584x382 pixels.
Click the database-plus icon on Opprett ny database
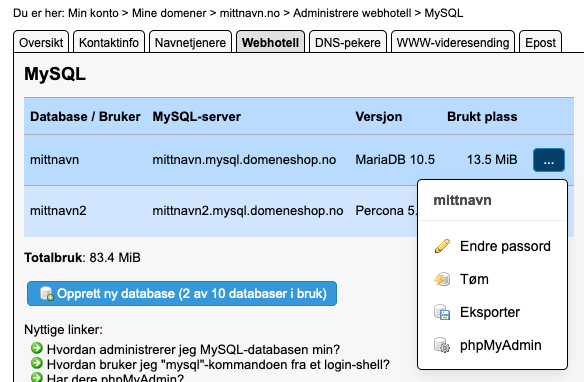pyautogui.click(x=47, y=293)
